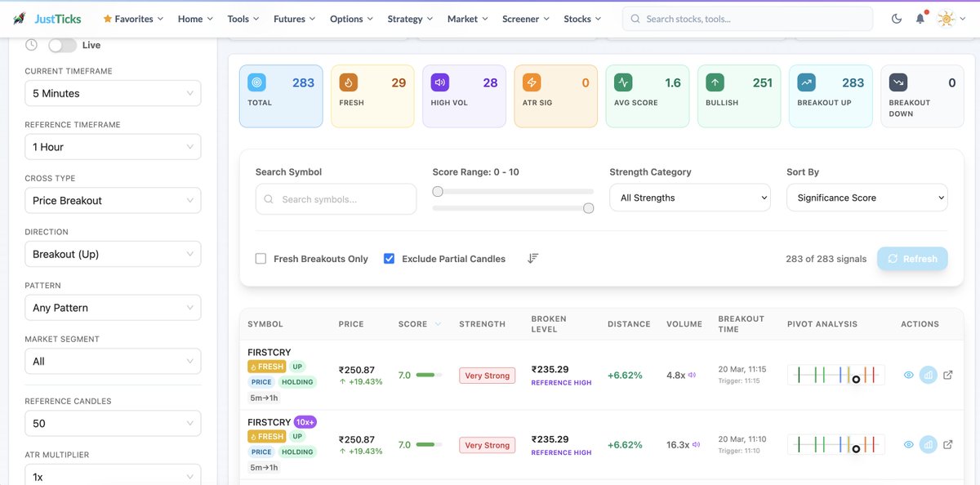Uncheck Exclude Partial Candles checkbox

[x=389, y=258]
